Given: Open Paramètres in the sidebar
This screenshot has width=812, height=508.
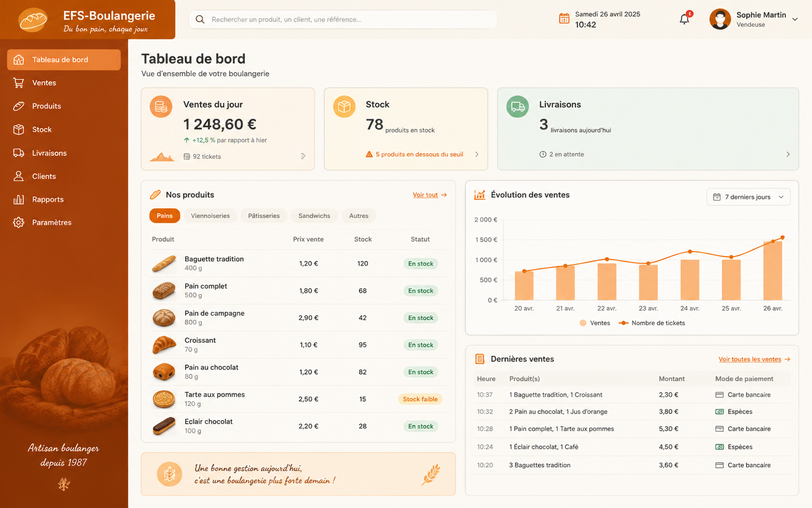Looking at the screenshot, I should pyautogui.click(x=63, y=222).
